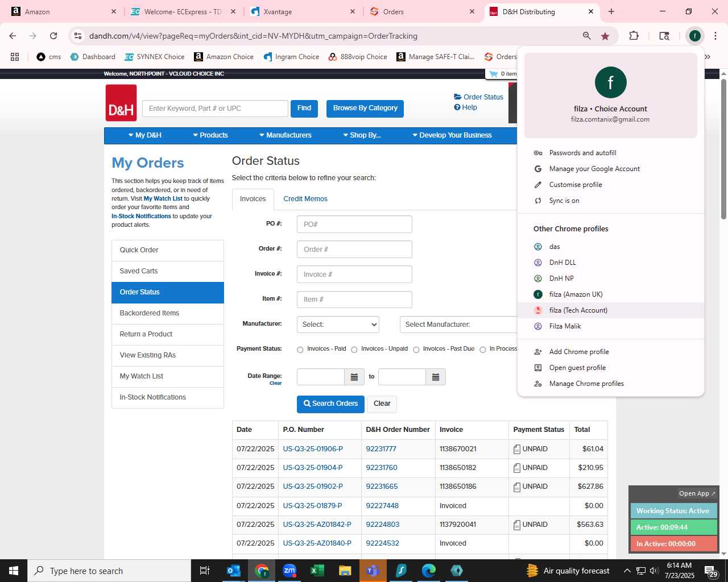Open Microsoft Edge from the taskbar
728x582 pixels.
(x=429, y=571)
